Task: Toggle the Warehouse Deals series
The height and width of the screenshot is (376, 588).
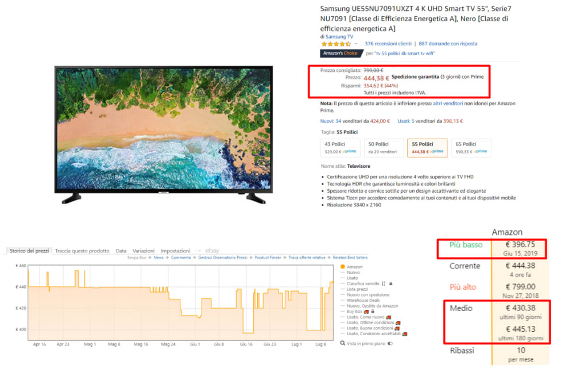Action: point(363,301)
